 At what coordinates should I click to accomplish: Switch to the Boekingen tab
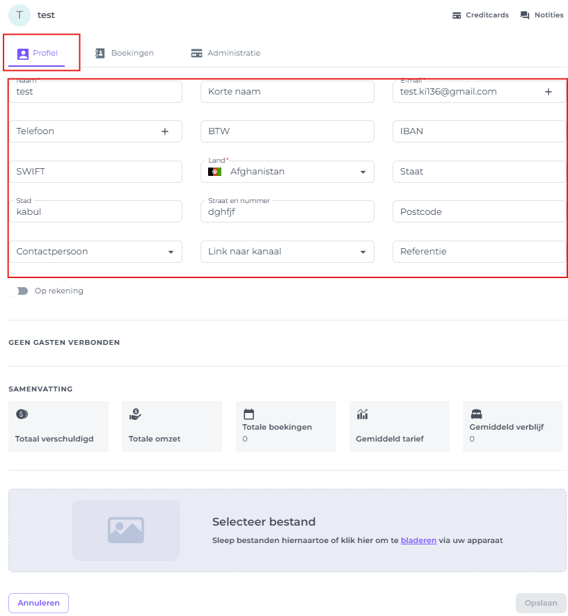[x=125, y=53]
